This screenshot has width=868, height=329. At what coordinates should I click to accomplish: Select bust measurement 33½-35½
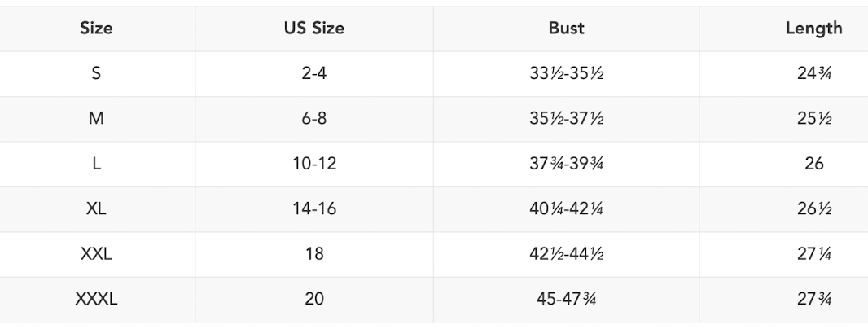(566, 74)
